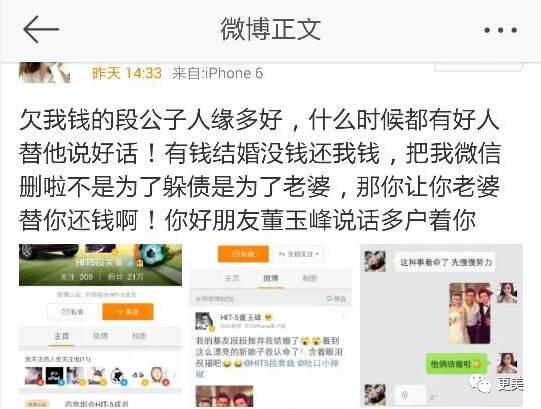
Task: Tap the orange follow button in profile image
Action: tap(128, 312)
